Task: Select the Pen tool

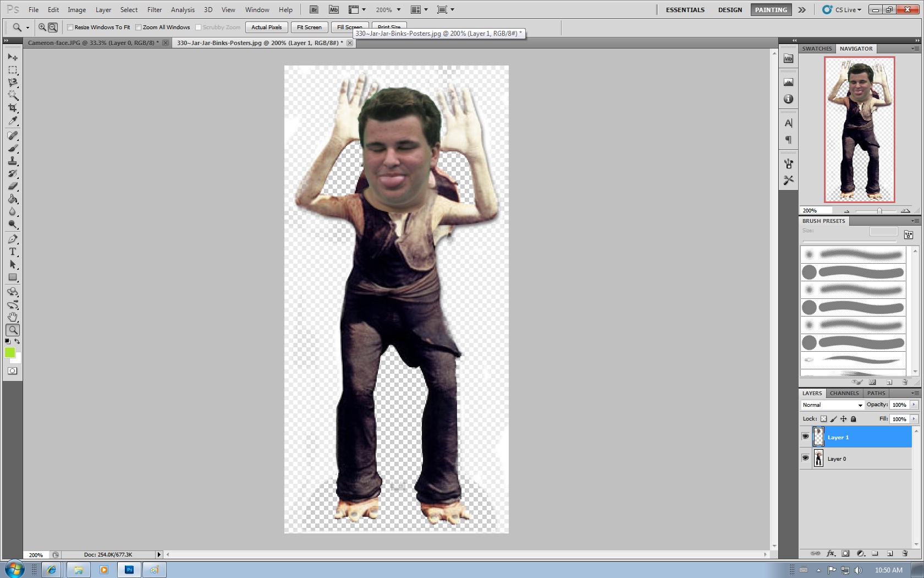Action: coord(13,239)
